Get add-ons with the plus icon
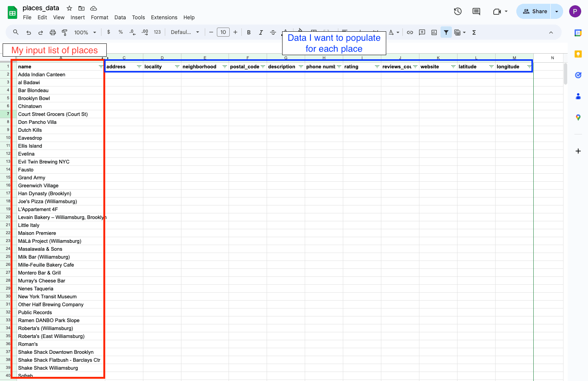Image resolution: width=588 pixels, height=381 pixels. (578, 151)
